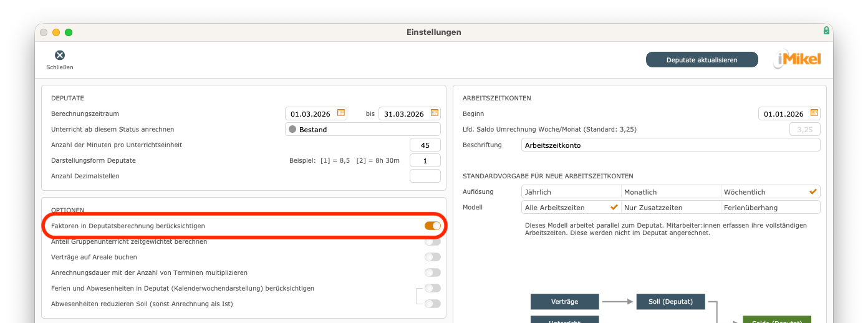This screenshot has height=323, width=868.
Task: Toggle Faktoren in Deputatsberechnung berücksichtigen
Action: [x=433, y=226]
